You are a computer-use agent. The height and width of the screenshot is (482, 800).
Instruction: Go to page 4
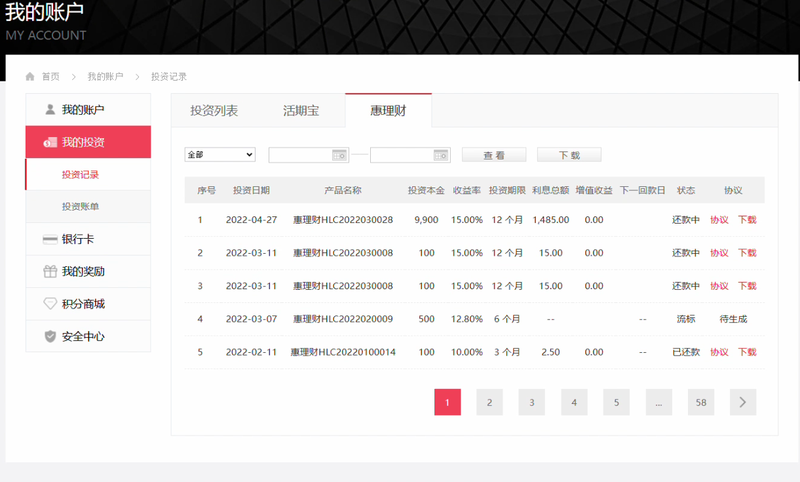574,402
